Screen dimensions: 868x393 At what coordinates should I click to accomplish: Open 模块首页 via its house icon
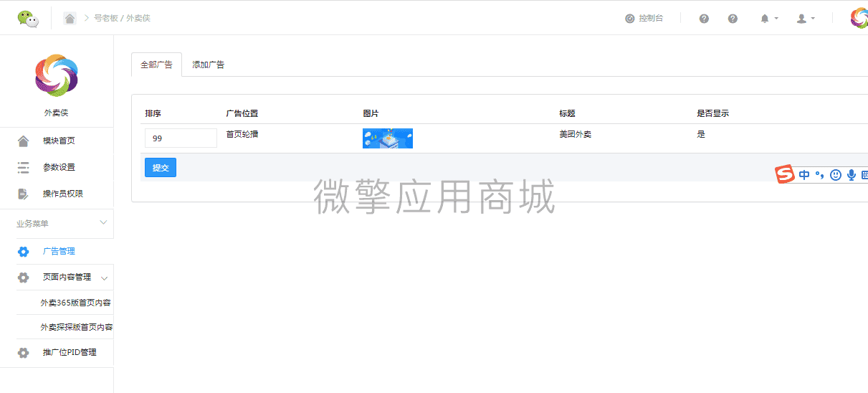23,141
